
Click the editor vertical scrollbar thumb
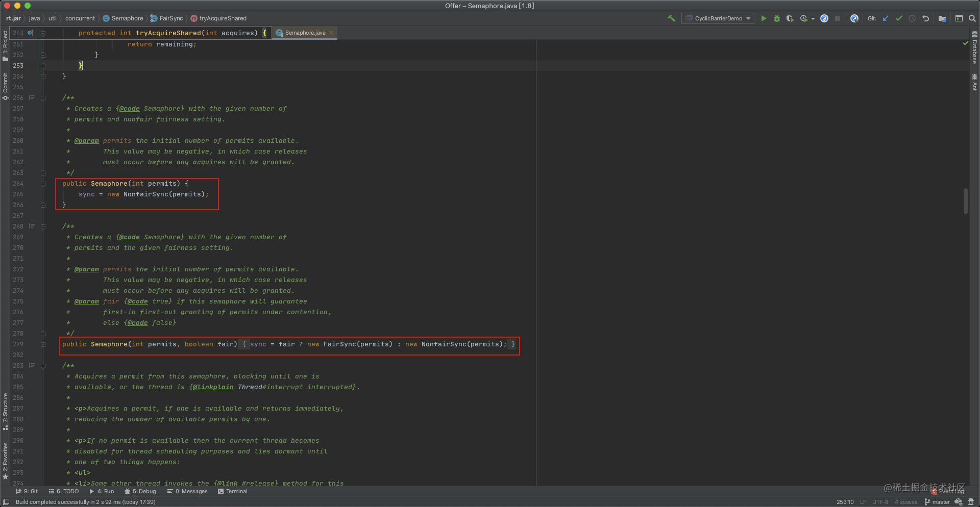[x=965, y=201]
